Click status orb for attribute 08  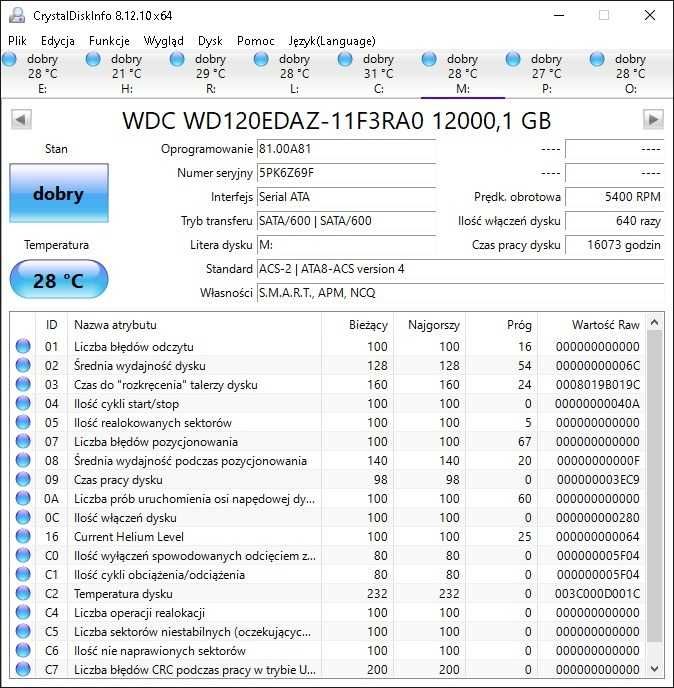(23, 460)
